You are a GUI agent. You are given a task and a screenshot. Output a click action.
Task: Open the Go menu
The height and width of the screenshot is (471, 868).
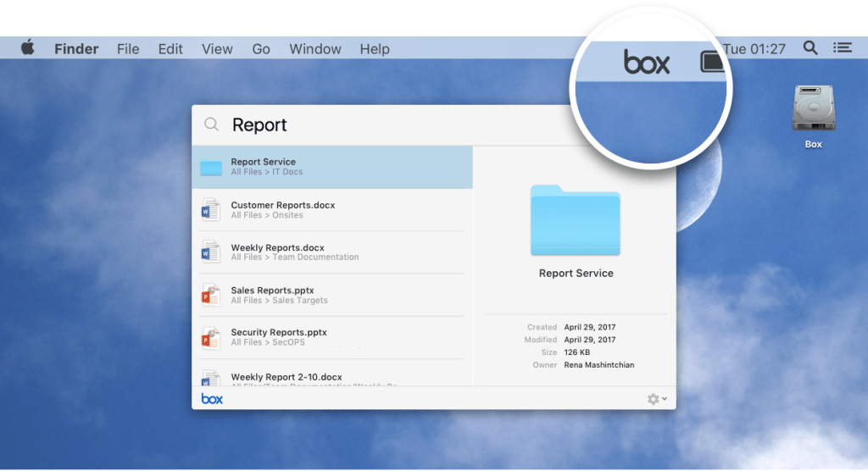(x=261, y=49)
